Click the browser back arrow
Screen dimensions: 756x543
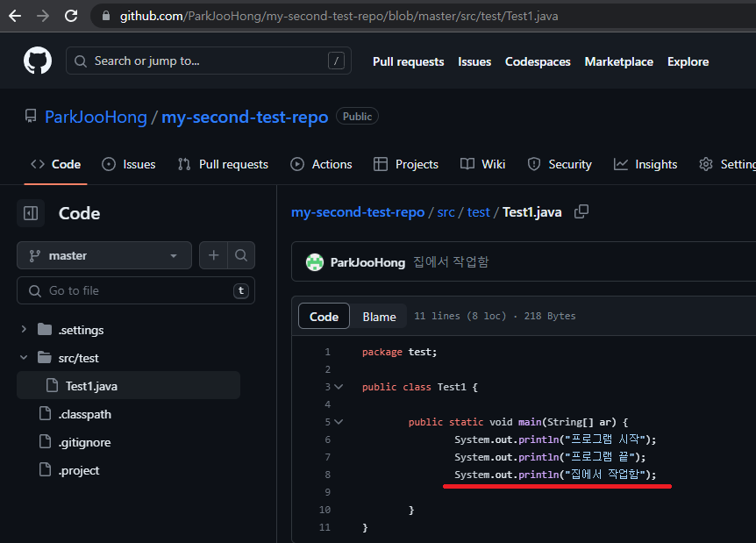[x=15, y=16]
